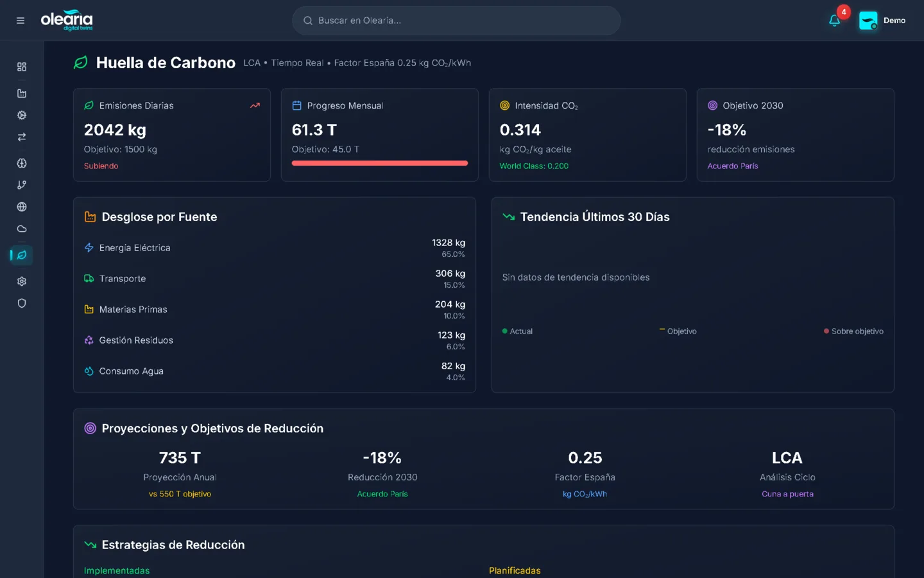Click the Progreso Mensual progress bar
Viewport: 924px width, 578px height.
click(379, 163)
